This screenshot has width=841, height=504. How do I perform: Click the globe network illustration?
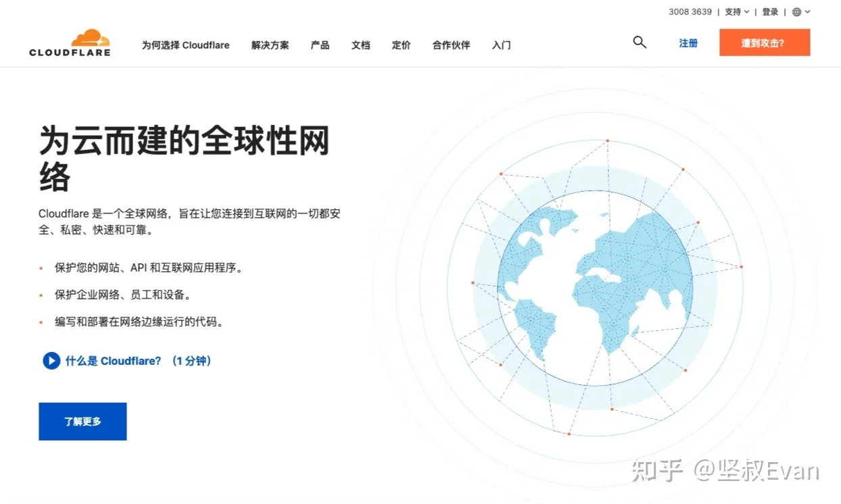[x=595, y=287]
